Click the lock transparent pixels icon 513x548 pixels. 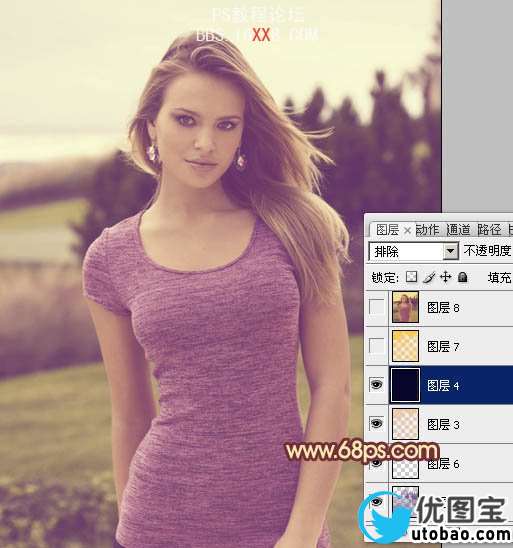pos(411,277)
